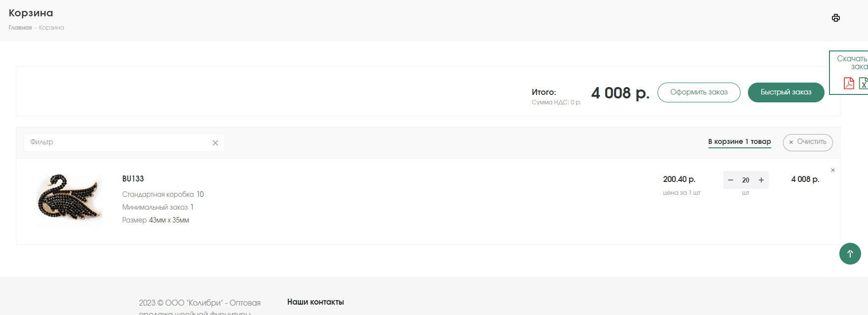Click the print page icon
This screenshot has width=868, height=315.
(835, 18)
